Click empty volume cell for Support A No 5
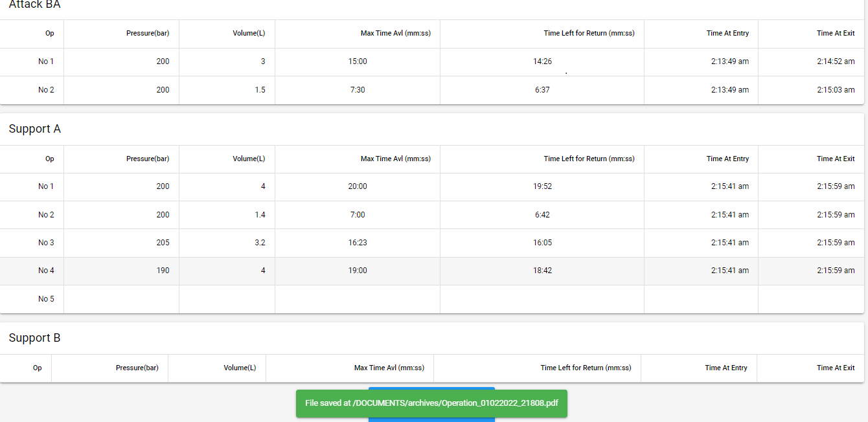Image resolution: width=868 pixels, height=422 pixels. click(227, 299)
